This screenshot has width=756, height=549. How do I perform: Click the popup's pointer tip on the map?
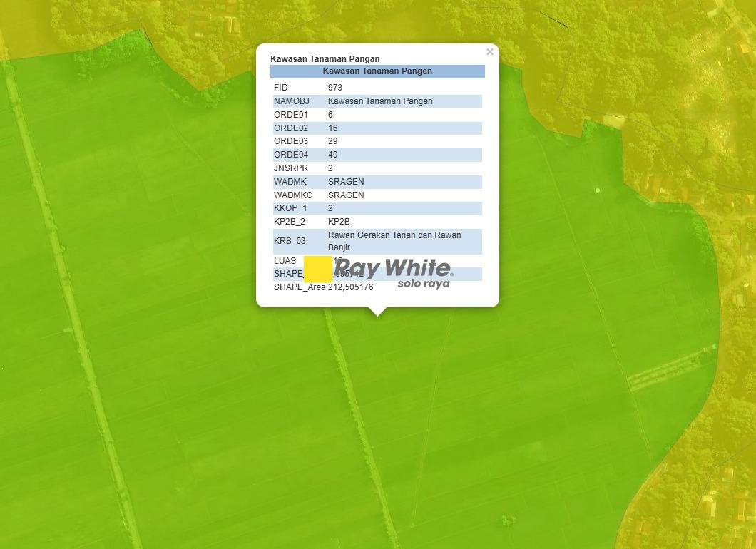[x=377, y=313]
